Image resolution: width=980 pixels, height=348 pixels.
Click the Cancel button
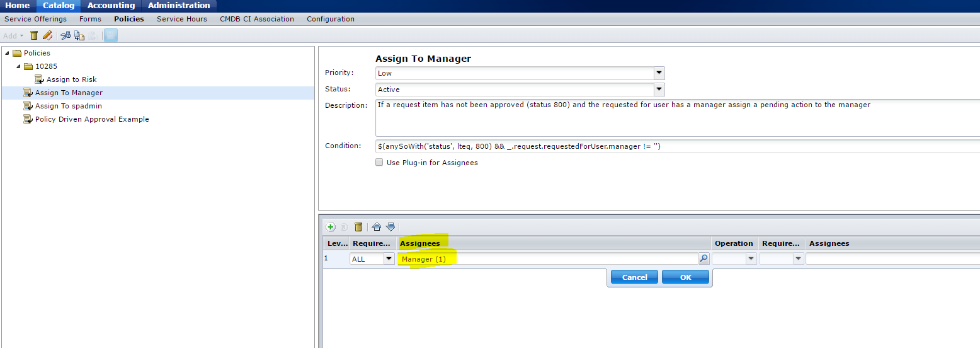coord(634,277)
